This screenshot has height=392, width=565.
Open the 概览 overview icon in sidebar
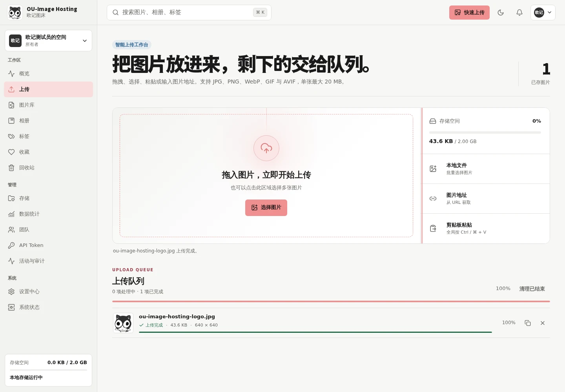click(x=11, y=74)
